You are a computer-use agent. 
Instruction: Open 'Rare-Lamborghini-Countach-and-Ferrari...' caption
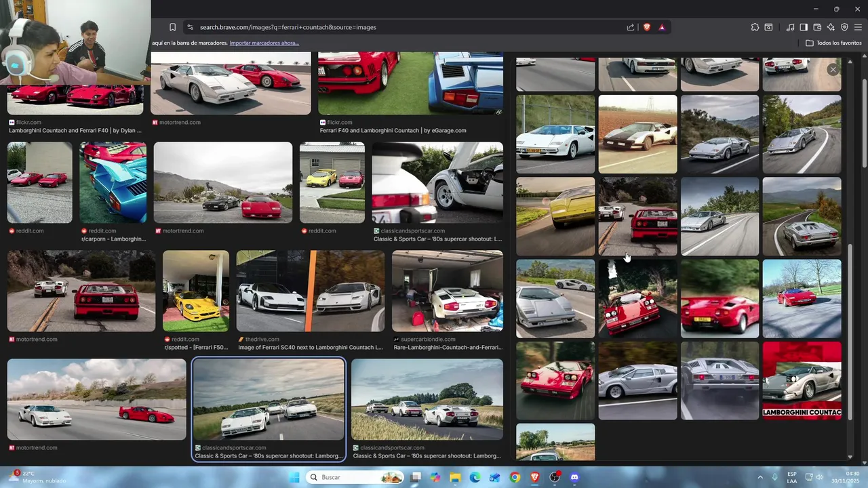pos(448,347)
